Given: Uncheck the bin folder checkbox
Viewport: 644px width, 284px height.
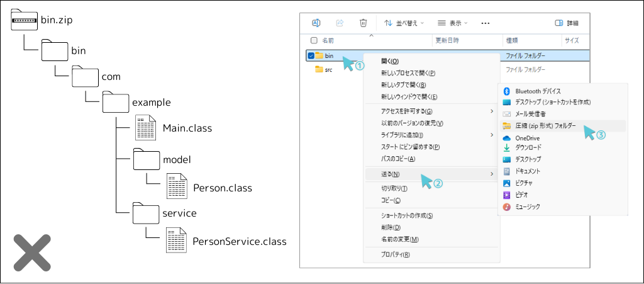Looking at the screenshot, I should coord(311,55).
